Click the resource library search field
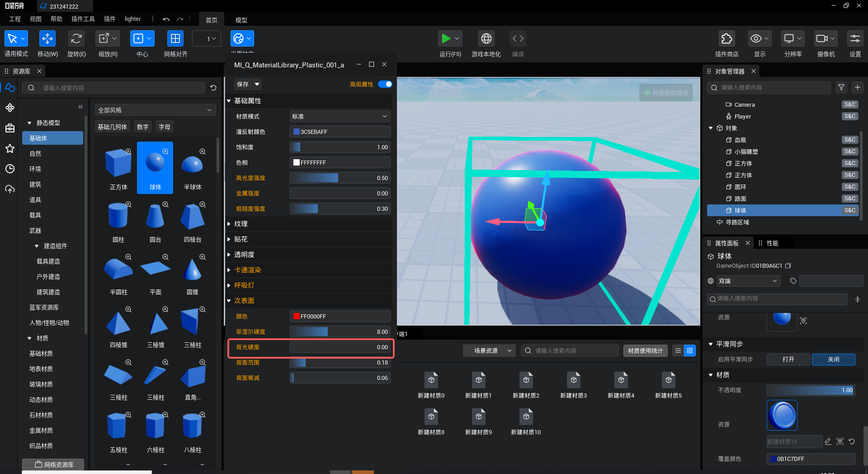868x474 pixels. 115,88
